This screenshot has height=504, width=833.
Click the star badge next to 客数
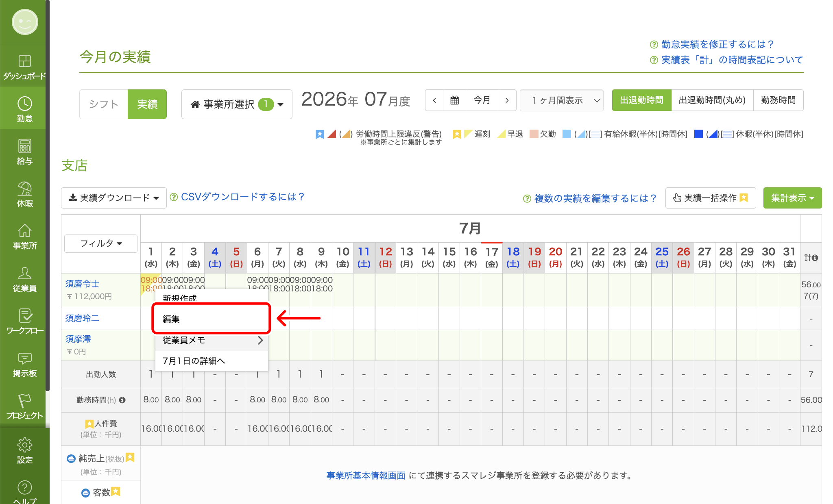click(x=116, y=491)
